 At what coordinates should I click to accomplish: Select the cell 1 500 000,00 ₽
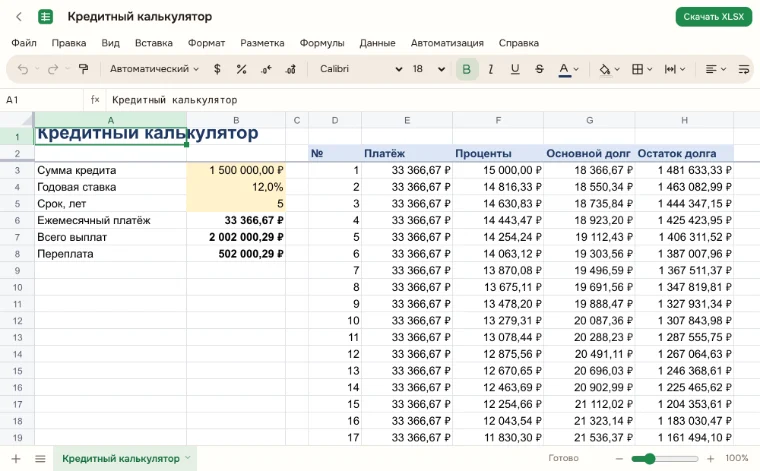tap(236, 171)
